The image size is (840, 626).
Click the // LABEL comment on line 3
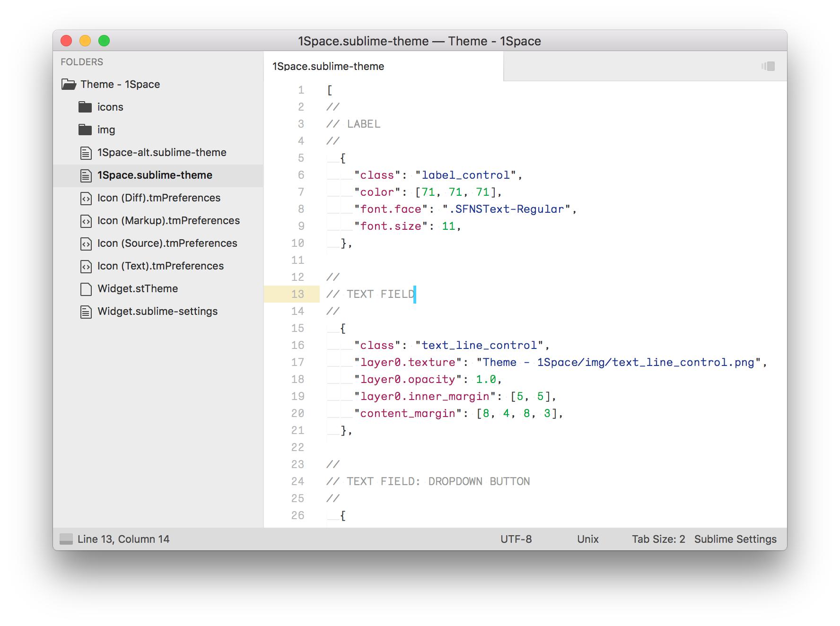tap(353, 124)
